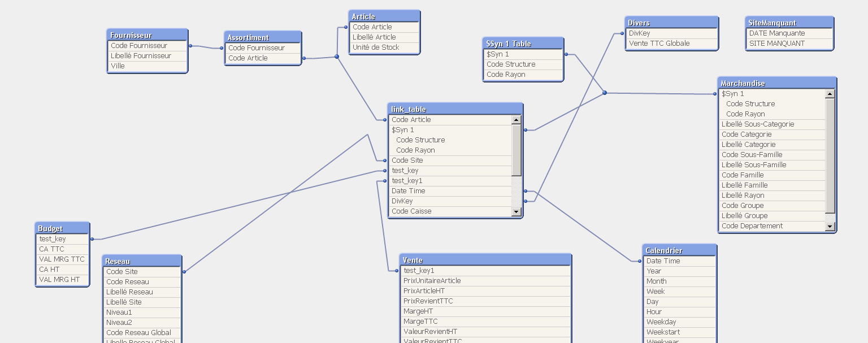
Task: Select the Marchandise table header
Action: [x=777, y=83]
